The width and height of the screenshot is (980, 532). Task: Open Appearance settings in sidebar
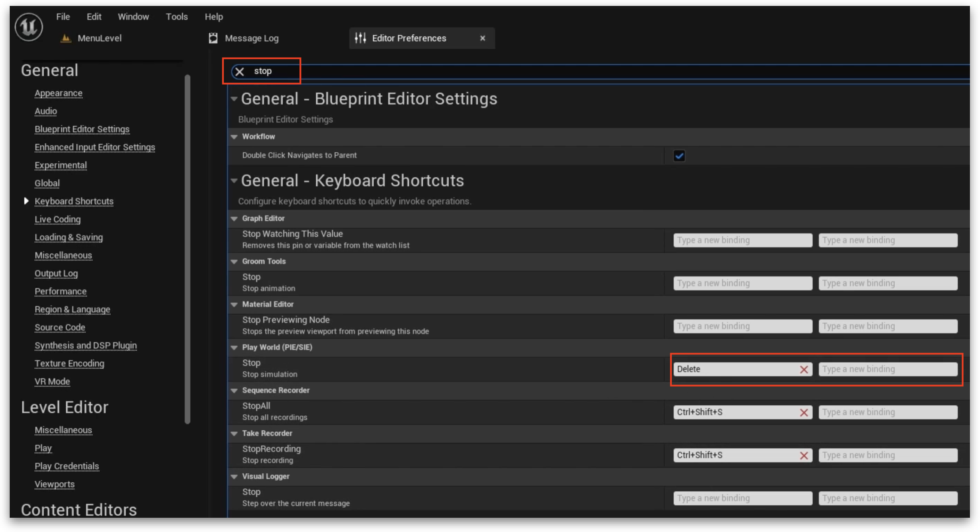tap(58, 93)
